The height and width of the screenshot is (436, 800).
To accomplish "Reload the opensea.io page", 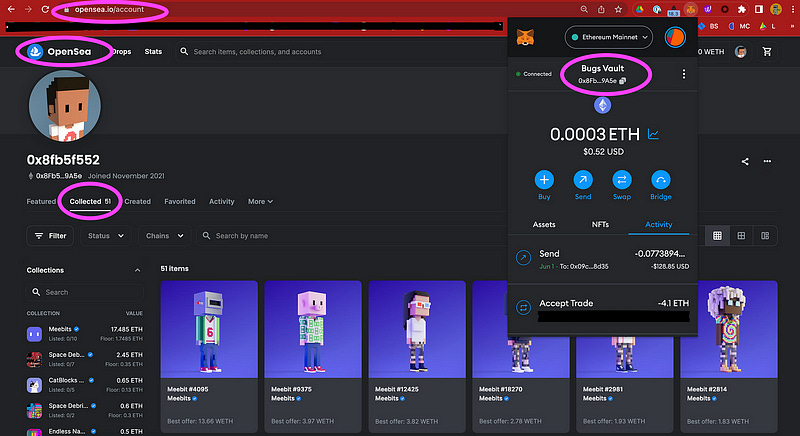I will 45,9.
